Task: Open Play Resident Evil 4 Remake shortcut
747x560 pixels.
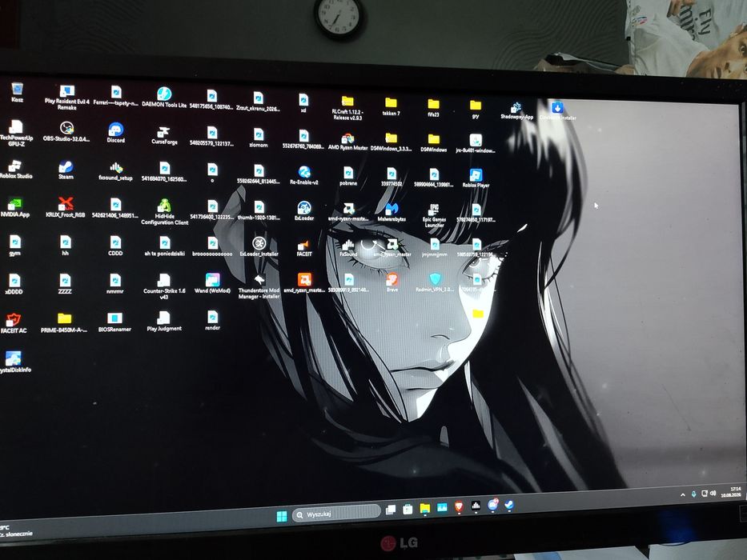Action: tap(67, 97)
